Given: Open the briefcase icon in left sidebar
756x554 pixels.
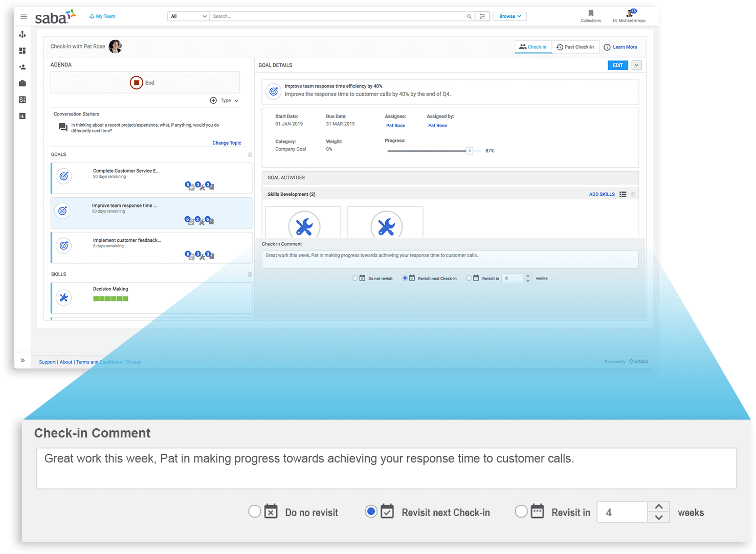Looking at the screenshot, I should tap(23, 83).
